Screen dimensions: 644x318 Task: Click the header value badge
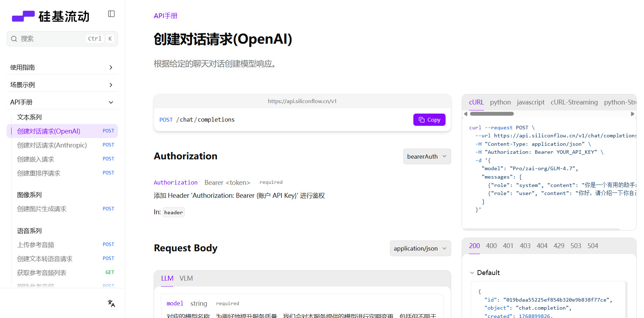174,212
